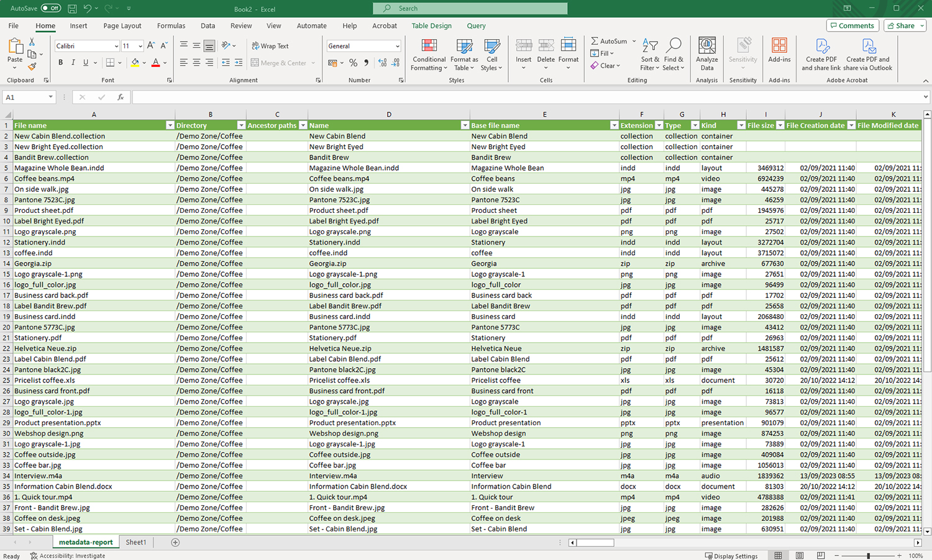This screenshot has width=932, height=560.
Task: Click the Percent Style icon
Action: [353, 63]
